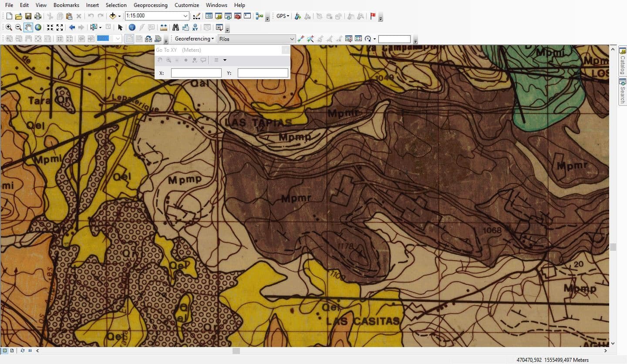Open the Ríos layer dropdown
627x364 pixels.
[292, 39]
